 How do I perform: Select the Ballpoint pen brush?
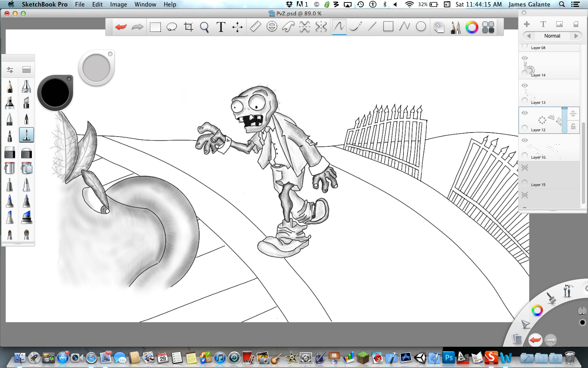(x=10, y=119)
